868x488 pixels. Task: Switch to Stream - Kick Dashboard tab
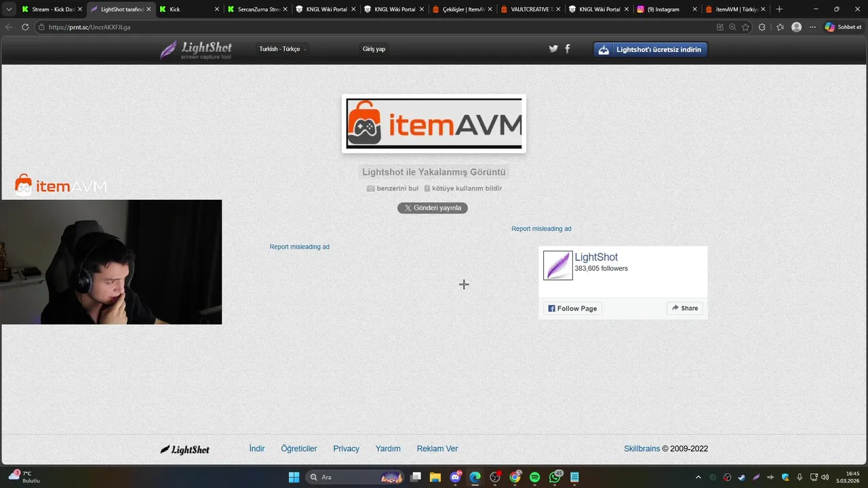(x=52, y=9)
